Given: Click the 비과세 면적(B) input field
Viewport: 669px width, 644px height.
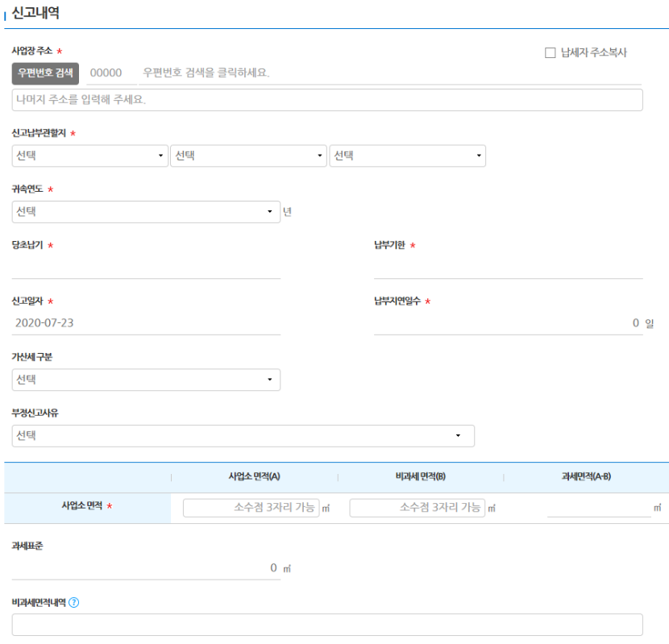Looking at the screenshot, I should (417, 508).
